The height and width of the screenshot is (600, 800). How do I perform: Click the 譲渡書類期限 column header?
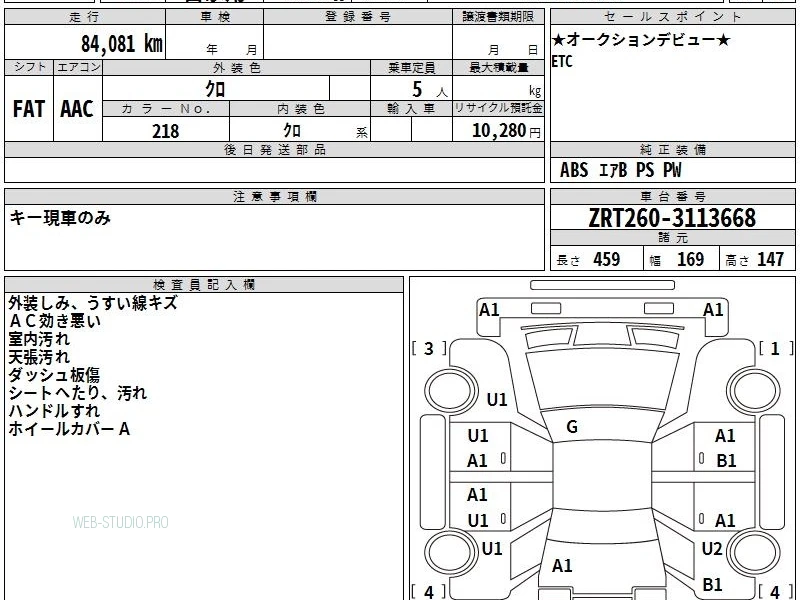(x=498, y=17)
